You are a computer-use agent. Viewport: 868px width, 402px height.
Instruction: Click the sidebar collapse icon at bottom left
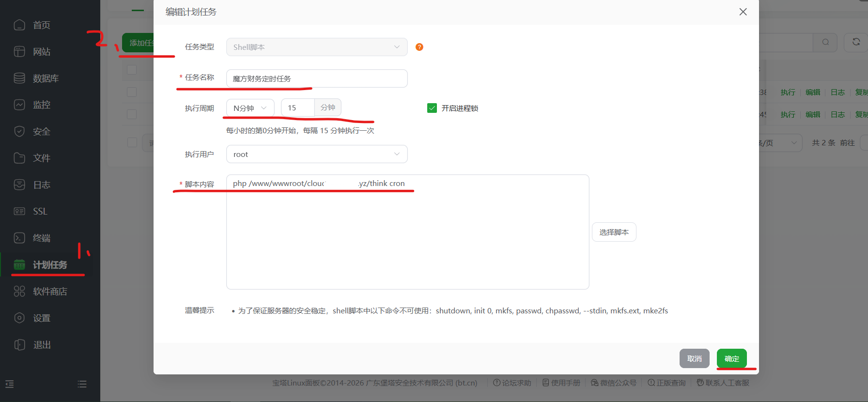pyautogui.click(x=10, y=384)
